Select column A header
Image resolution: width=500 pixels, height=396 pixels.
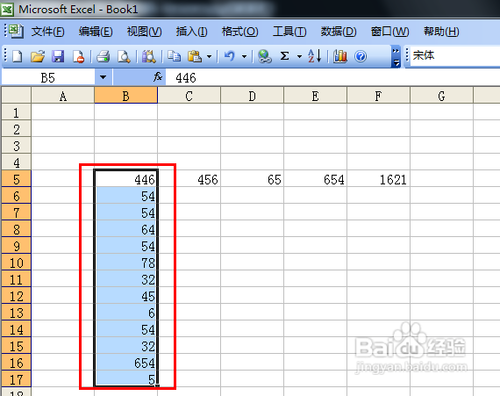click(63, 96)
